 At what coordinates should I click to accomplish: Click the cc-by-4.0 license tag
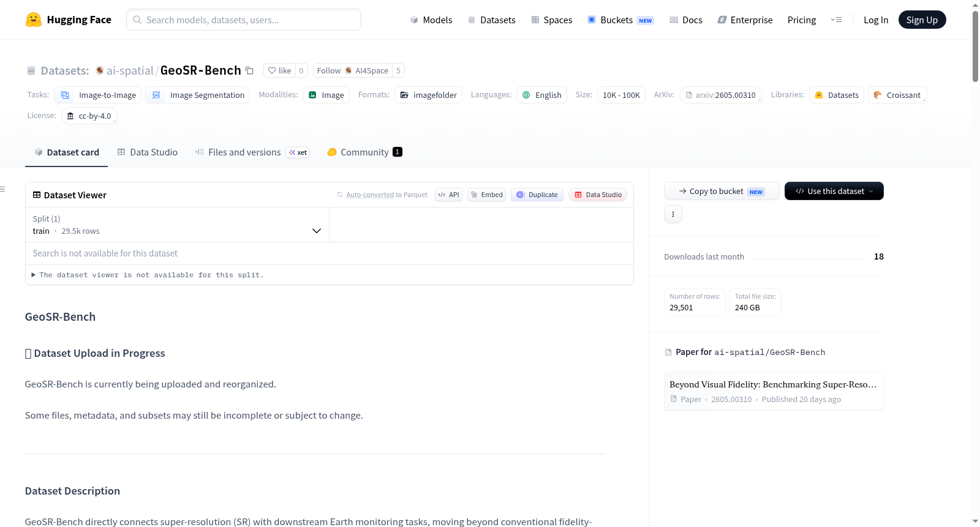[x=89, y=116]
